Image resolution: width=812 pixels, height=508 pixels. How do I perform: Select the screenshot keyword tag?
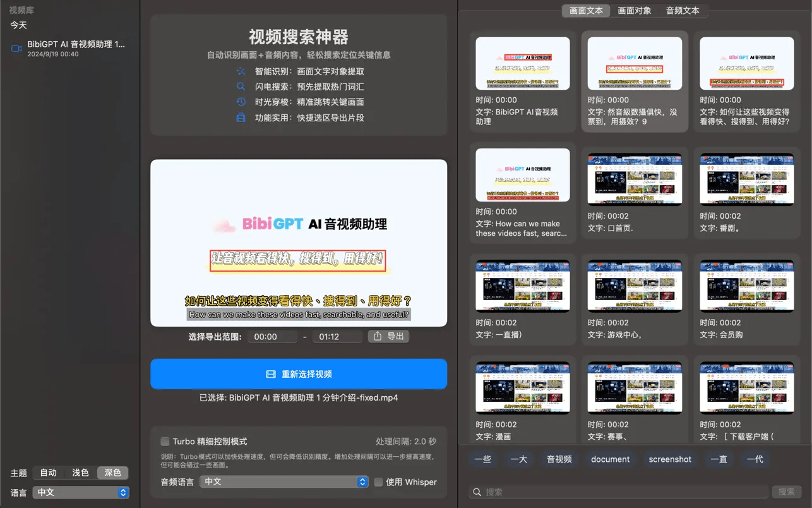point(670,459)
